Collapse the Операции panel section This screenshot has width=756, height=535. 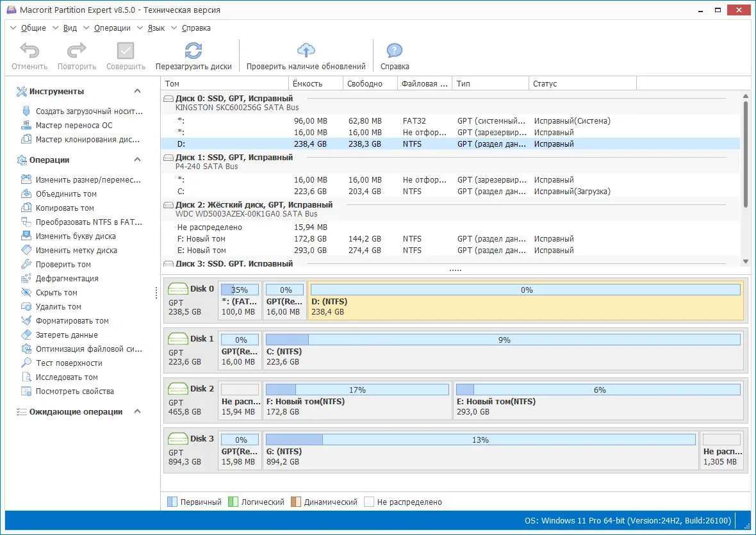point(137,160)
